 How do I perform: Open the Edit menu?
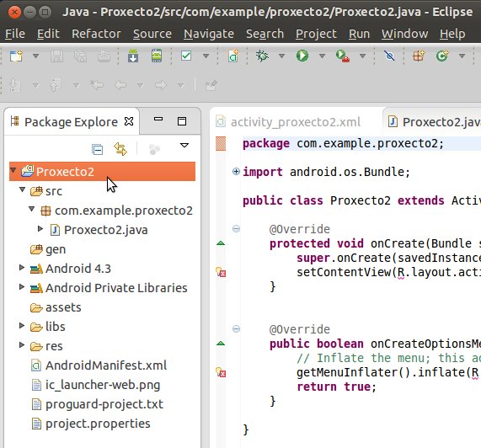48,34
